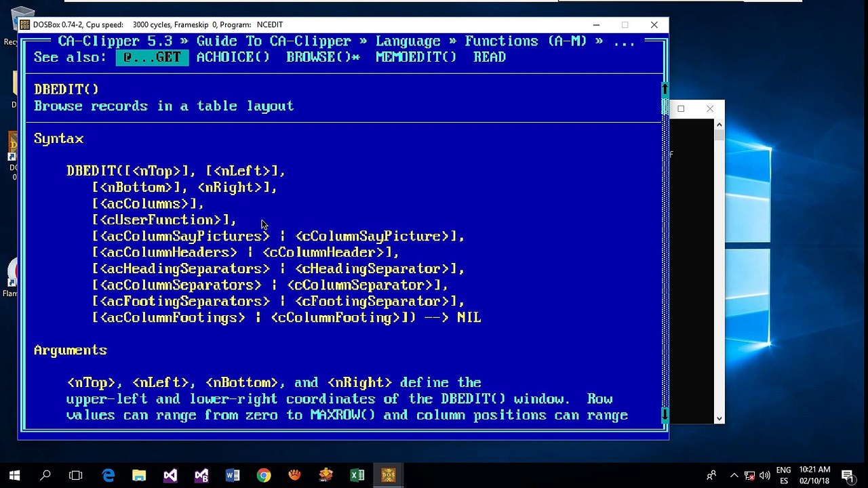The width and height of the screenshot is (868, 488).
Task: Launch Visual Studio from the taskbar
Action: click(x=170, y=475)
